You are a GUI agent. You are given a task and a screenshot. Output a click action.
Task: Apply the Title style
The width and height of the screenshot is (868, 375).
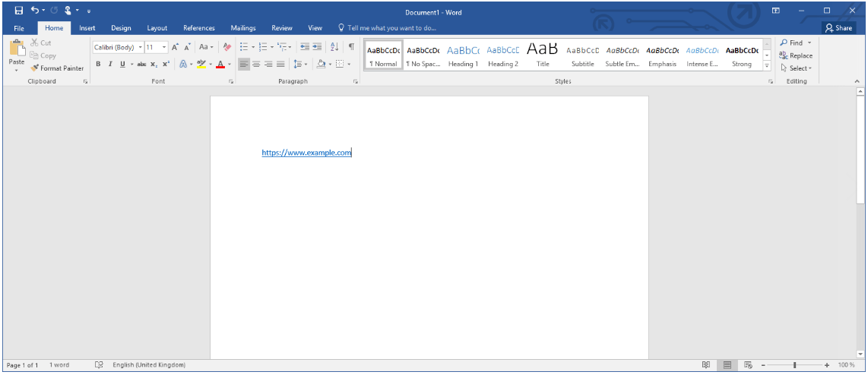coord(543,55)
